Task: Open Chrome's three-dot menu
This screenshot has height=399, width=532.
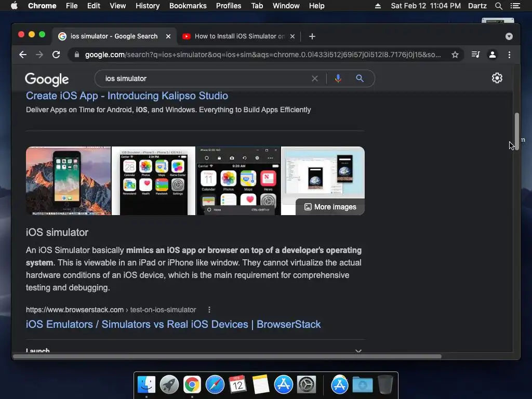Action: (x=509, y=55)
